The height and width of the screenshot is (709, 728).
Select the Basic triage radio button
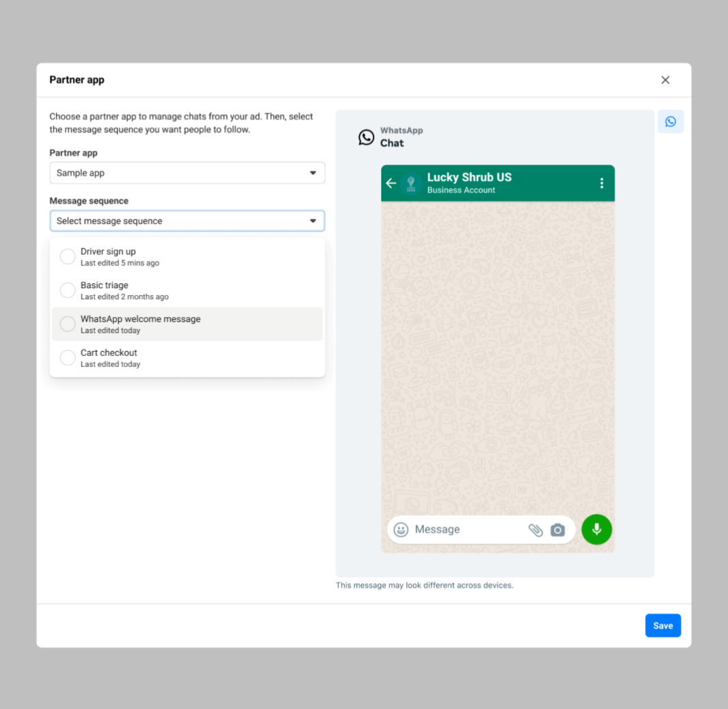point(68,290)
